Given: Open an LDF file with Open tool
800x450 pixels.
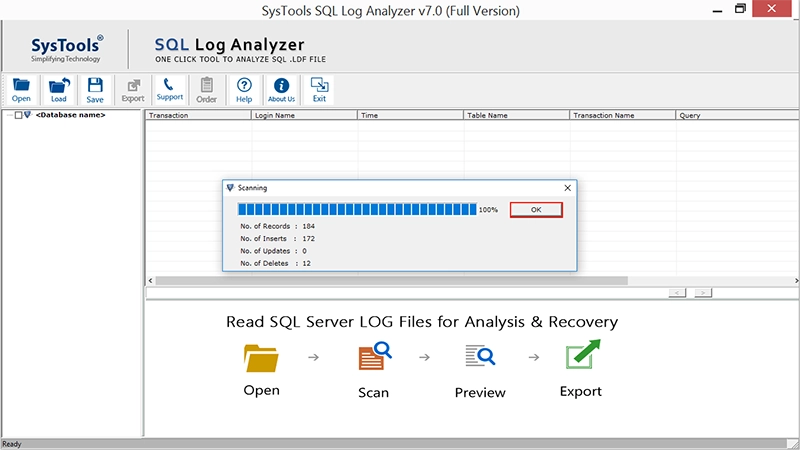Looking at the screenshot, I should pos(21,90).
